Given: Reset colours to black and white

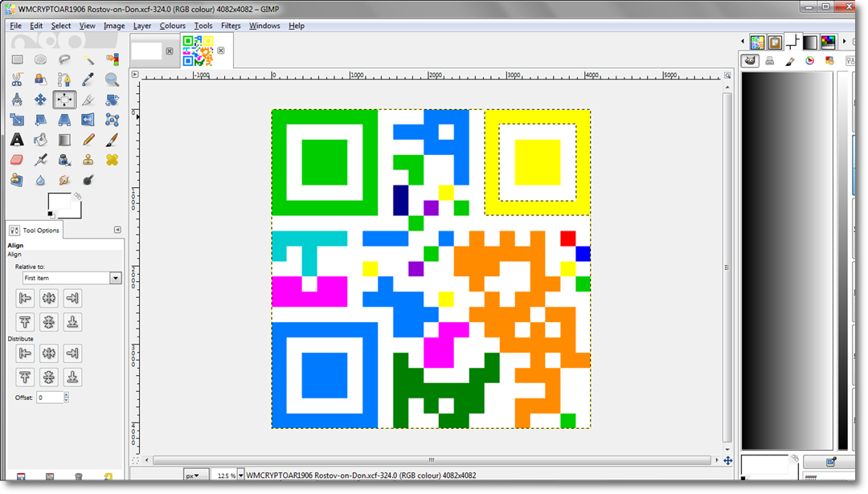Looking at the screenshot, I should [x=51, y=214].
